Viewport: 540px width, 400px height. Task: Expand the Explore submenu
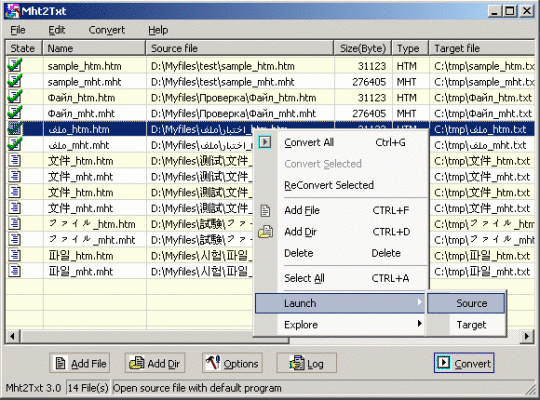click(x=340, y=325)
